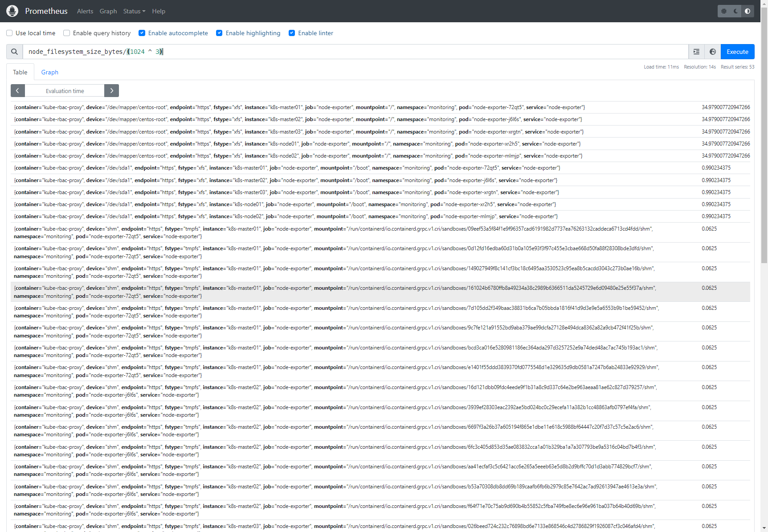Click the shm row with sandbox 9c7fe121a915

click(380, 332)
